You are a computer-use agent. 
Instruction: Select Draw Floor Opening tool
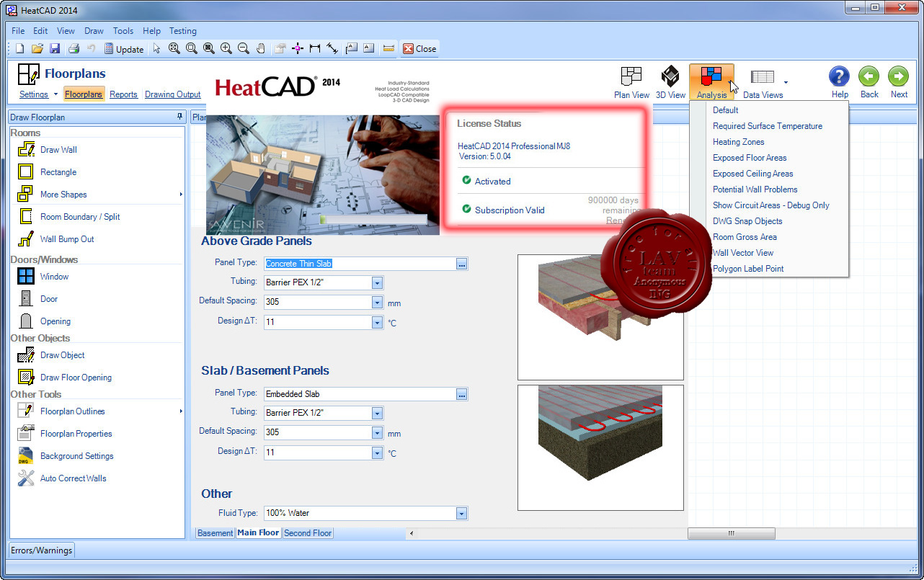point(76,378)
